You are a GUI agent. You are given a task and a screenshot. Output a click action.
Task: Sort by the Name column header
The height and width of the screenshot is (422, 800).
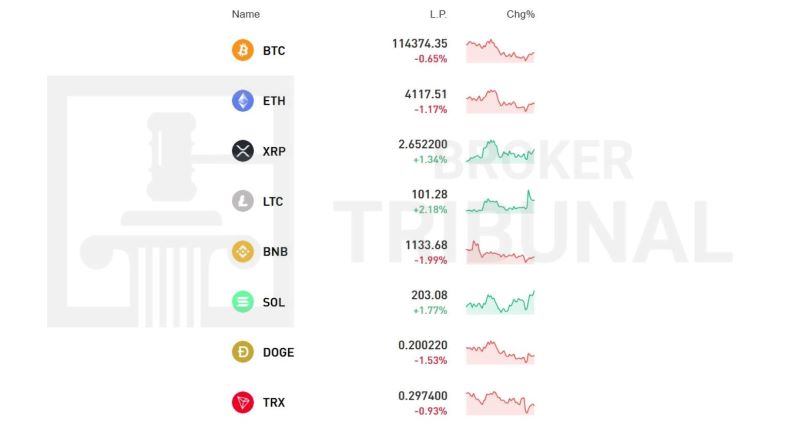pyautogui.click(x=246, y=14)
